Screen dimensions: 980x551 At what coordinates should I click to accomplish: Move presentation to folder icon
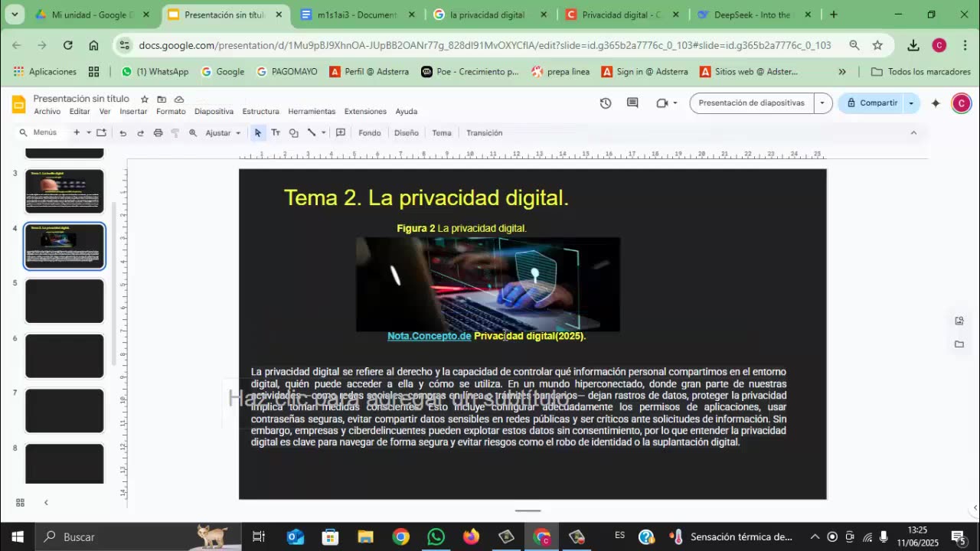[162, 99]
